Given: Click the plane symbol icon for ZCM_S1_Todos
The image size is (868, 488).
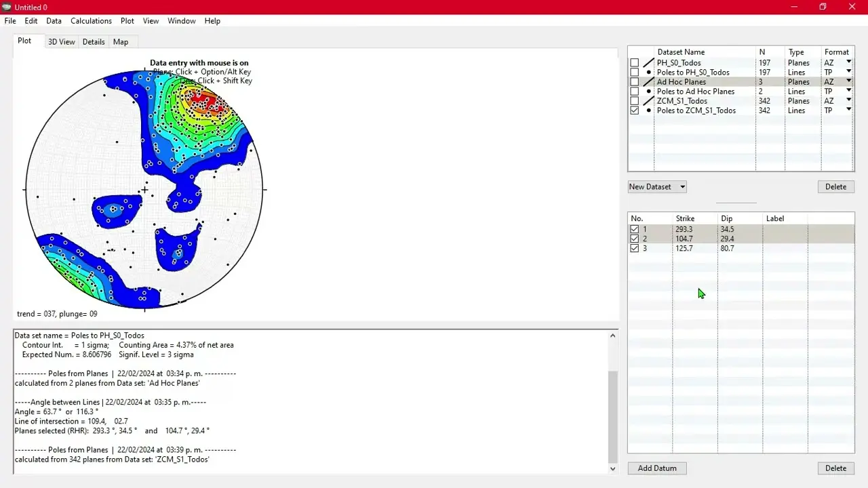Looking at the screenshot, I should coord(647,100).
